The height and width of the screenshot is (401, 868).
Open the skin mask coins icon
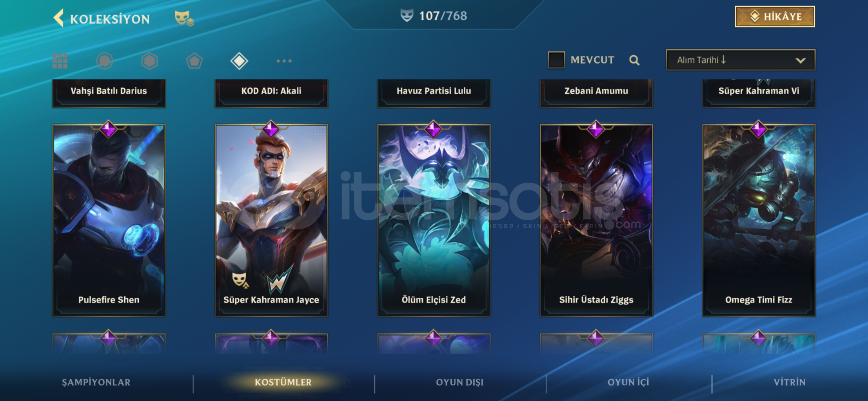(184, 18)
